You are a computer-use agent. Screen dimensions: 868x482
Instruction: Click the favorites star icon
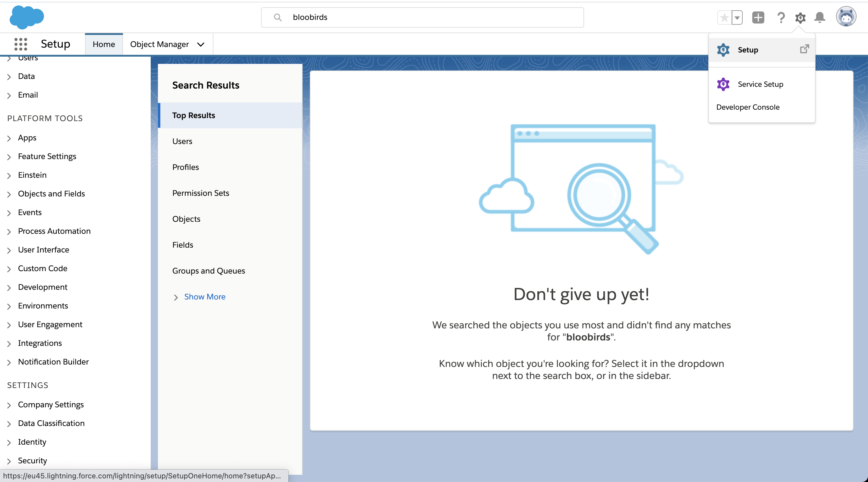tap(724, 17)
